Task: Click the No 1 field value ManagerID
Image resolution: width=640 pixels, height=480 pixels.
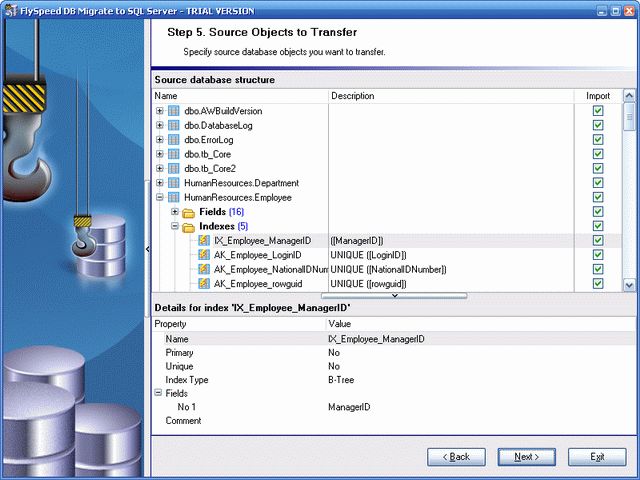Action: coord(349,407)
